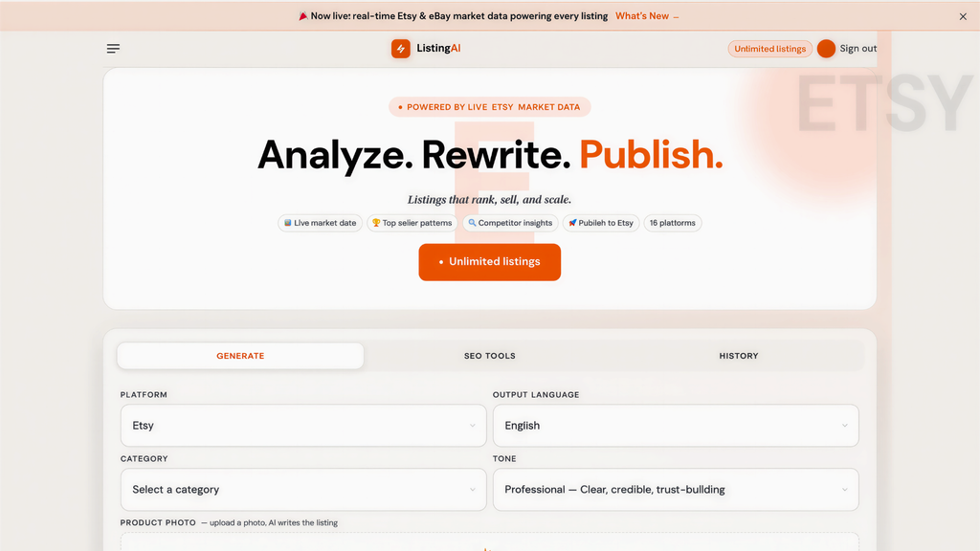Screen dimensions: 980x551
Task: Click the ListingAI lightning logo
Action: coord(401,48)
